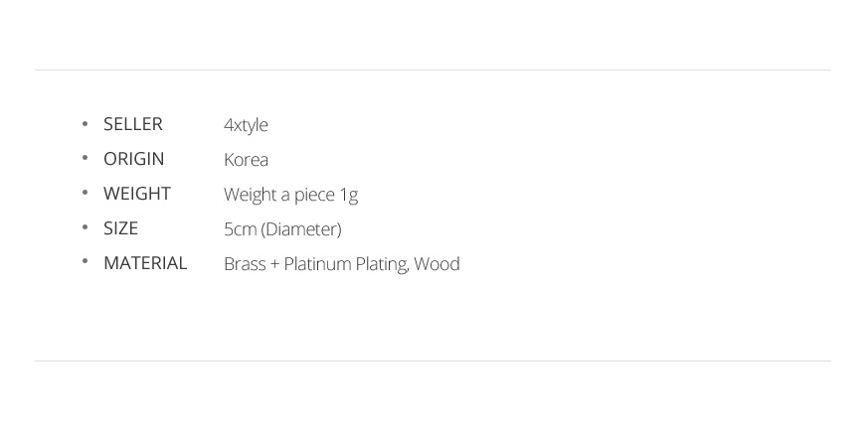
Task: Click the SELLER label
Action: coord(132,124)
